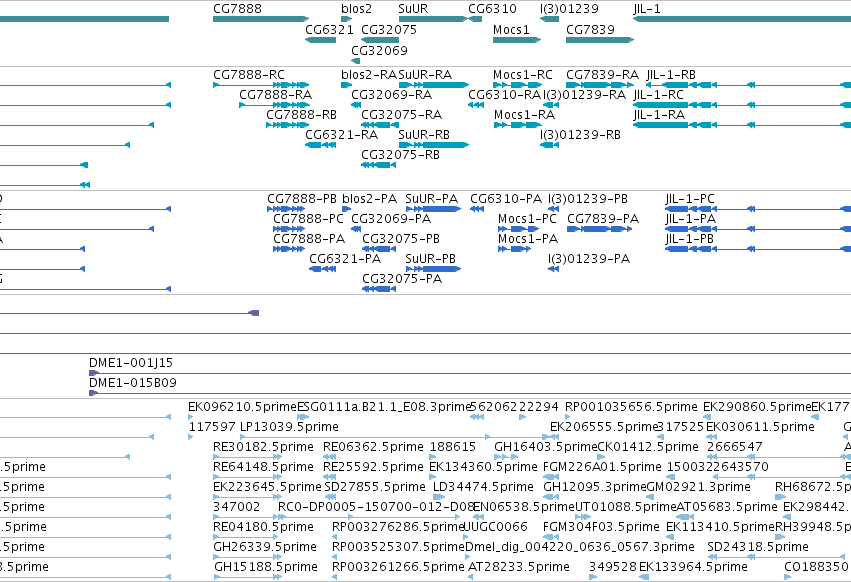Select protein CG32069-PA
Screen dimensions: 851x582
coord(356,229)
